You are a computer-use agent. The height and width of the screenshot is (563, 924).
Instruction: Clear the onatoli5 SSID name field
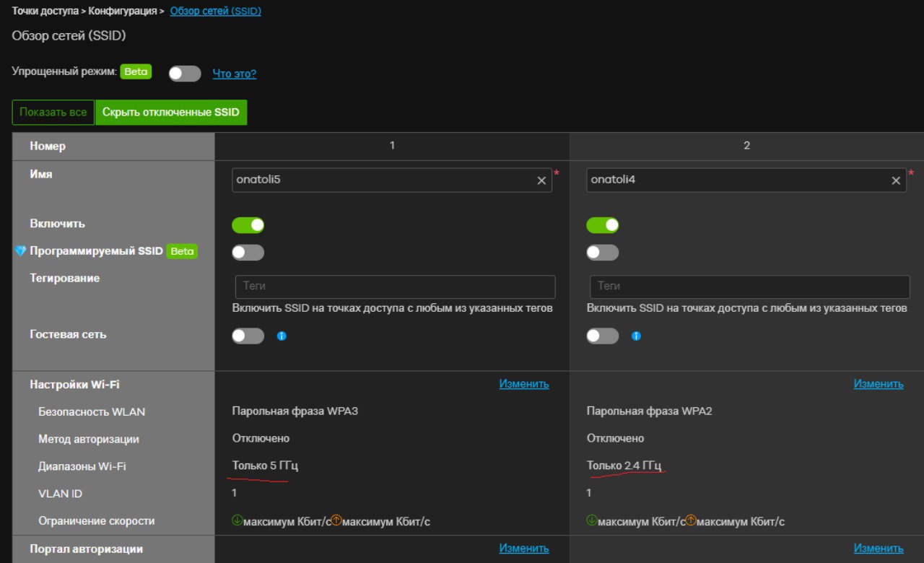click(541, 180)
